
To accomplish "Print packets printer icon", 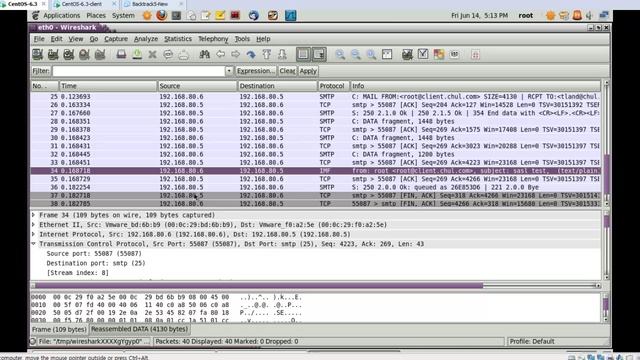I will (x=184, y=54).
